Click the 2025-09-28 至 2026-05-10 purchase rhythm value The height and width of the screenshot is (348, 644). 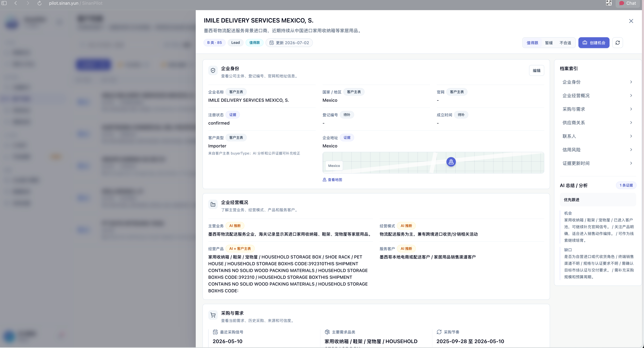[470, 342]
